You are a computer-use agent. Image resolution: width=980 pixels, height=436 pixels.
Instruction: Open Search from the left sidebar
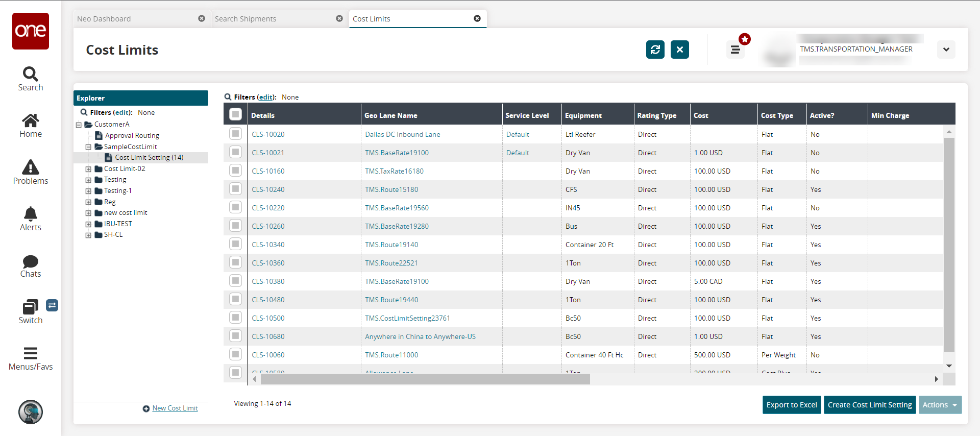click(x=31, y=79)
